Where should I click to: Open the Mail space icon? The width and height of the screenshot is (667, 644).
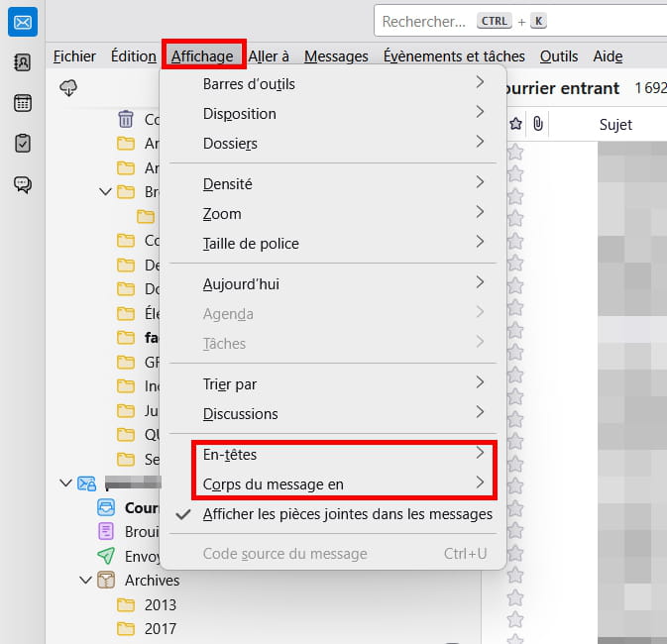[x=22, y=22]
